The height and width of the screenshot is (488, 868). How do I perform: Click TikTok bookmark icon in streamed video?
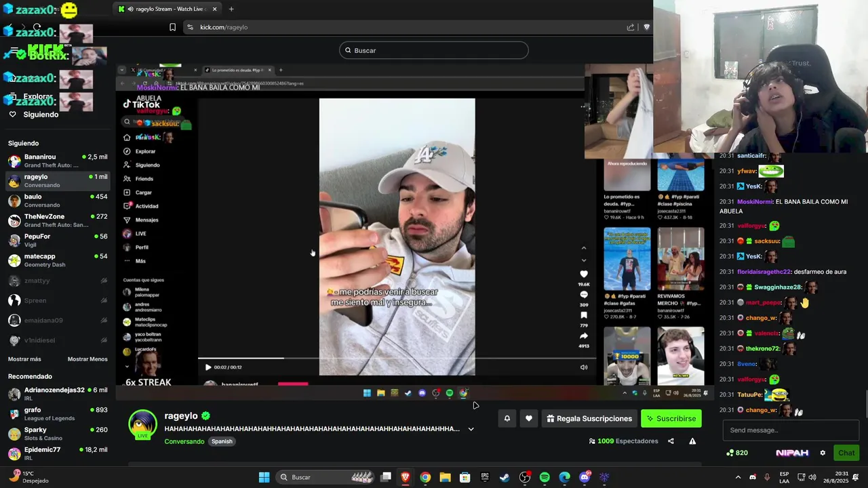583,315
